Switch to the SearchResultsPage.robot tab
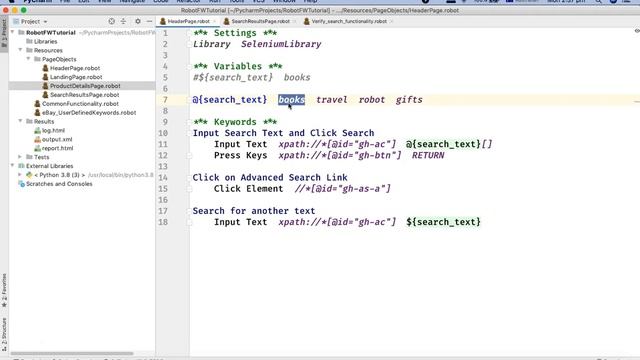 pos(260,21)
